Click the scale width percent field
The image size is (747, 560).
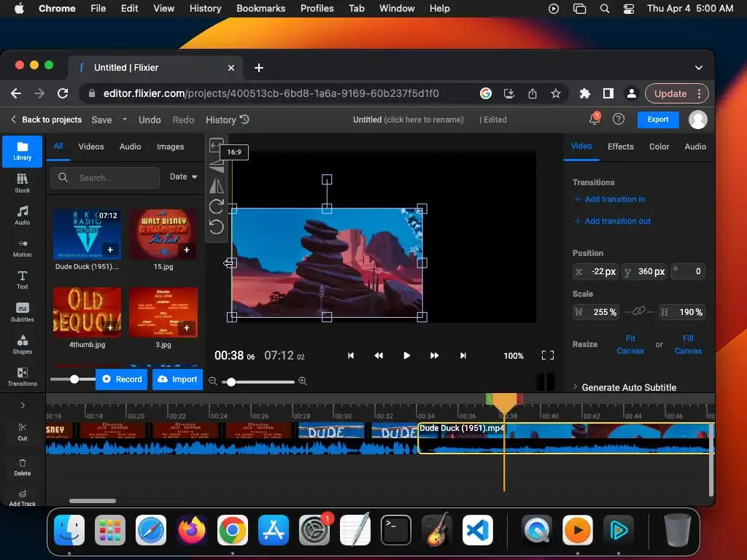(595, 312)
